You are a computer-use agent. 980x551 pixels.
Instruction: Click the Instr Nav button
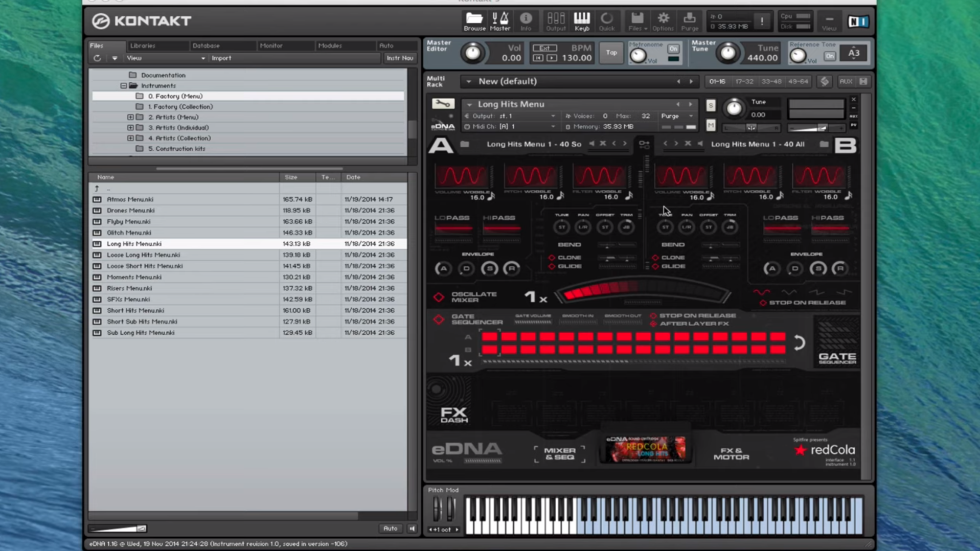click(x=400, y=58)
